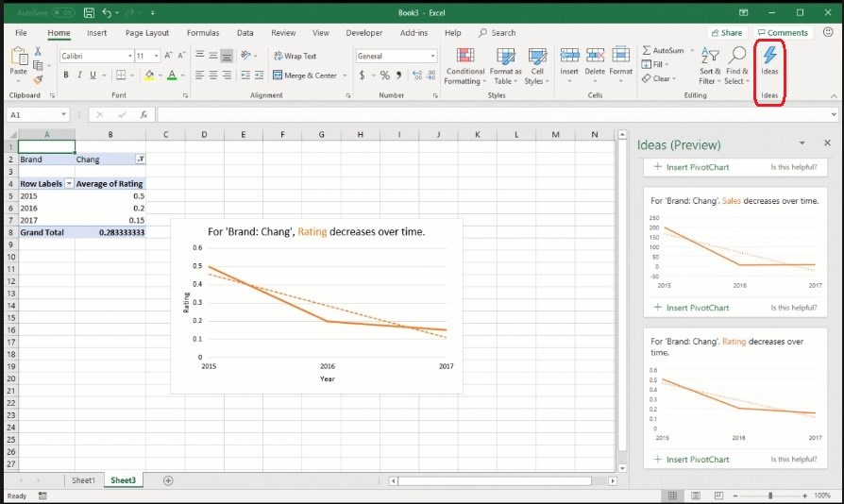844x504 pixels.
Task: Click the Increase Decimal icon
Action: (x=417, y=76)
